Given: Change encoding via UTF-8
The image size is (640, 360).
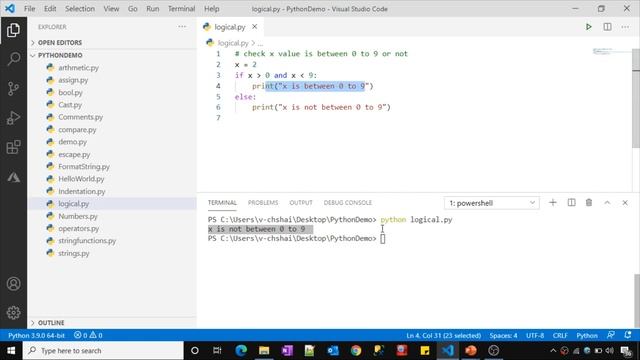Looking at the screenshot, I should pos(535,335).
